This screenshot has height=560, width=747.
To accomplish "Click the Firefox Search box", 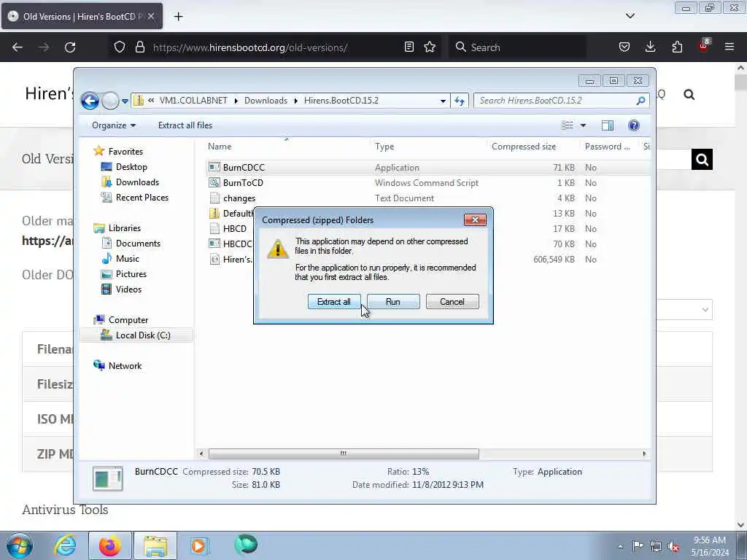I will click(x=517, y=47).
